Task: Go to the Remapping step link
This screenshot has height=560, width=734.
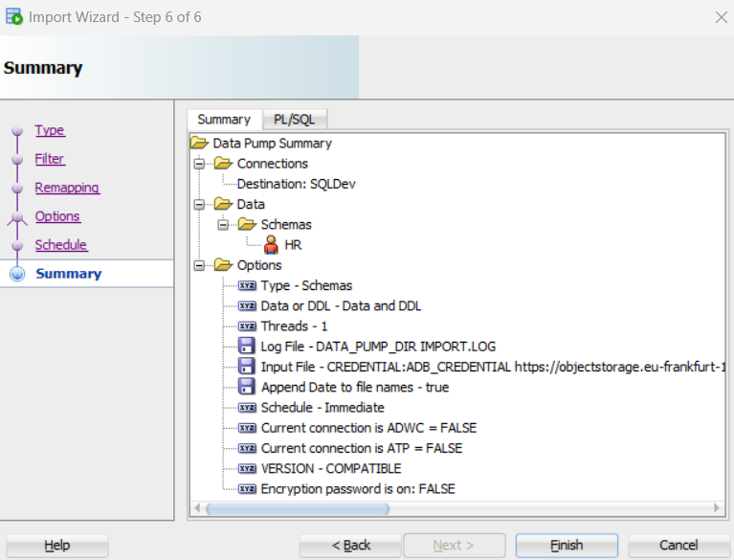Action: tap(67, 188)
